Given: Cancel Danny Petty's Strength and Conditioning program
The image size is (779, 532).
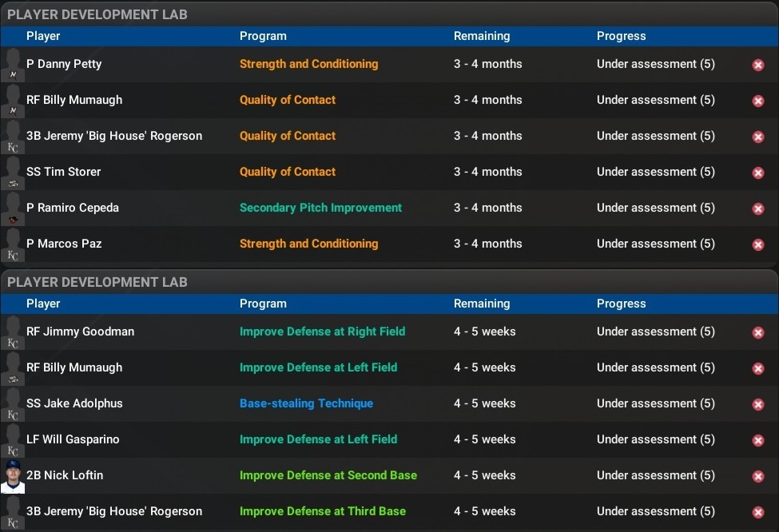Looking at the screenshot, I should pos(757,65).
